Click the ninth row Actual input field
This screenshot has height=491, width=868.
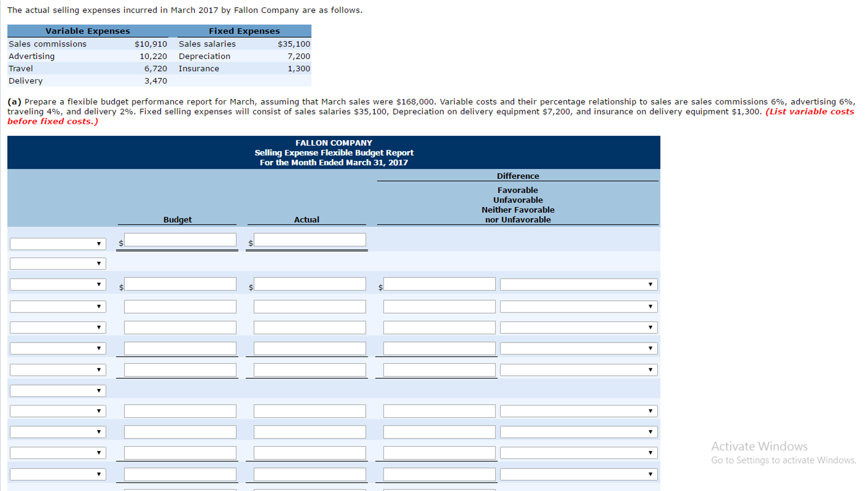click(310, 411)
